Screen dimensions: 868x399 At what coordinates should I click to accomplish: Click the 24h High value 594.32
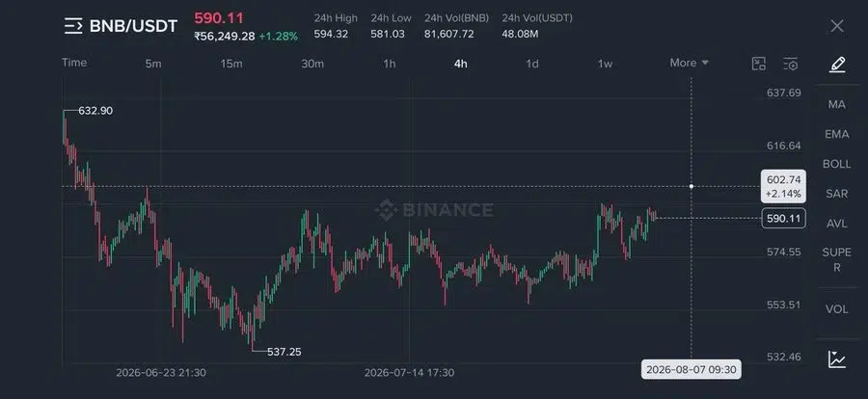click(331, 35)
